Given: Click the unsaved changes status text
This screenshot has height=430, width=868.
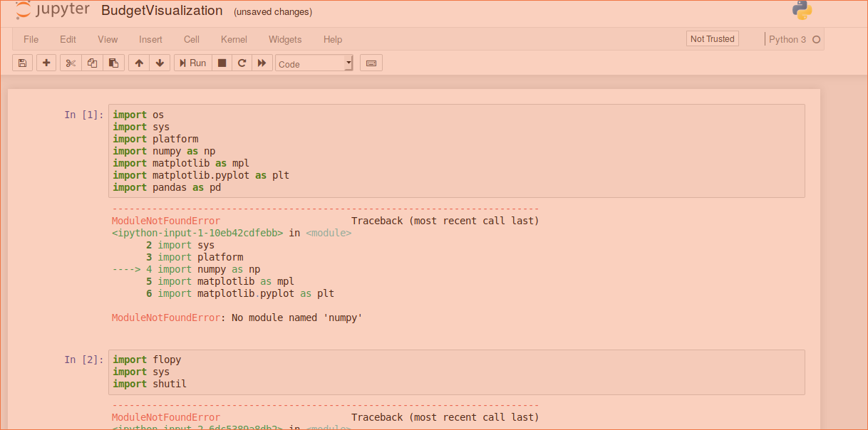Looking at the screenshot, I should (273, 11).
